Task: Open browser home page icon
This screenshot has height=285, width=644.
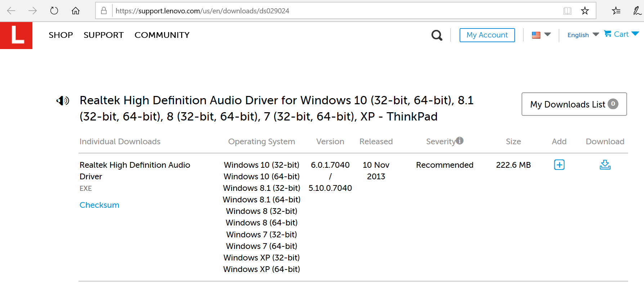Action: 76,11
